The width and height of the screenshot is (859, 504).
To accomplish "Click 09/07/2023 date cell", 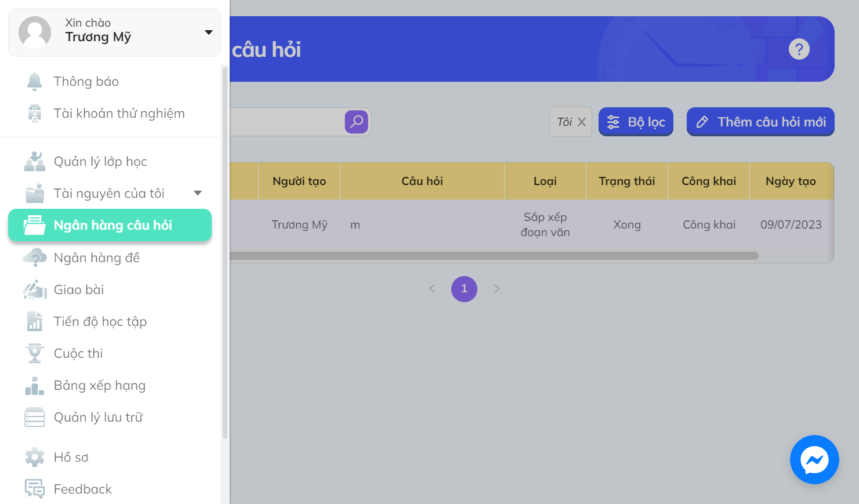I will pos(791,224).
